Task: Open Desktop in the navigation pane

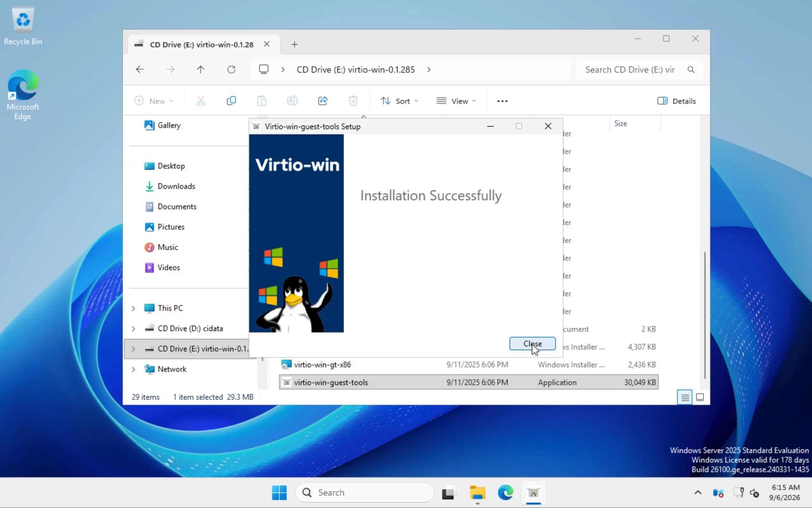Action: click(x=164, y=166)
